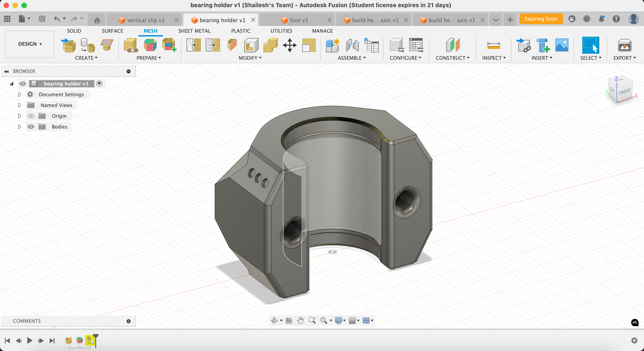Switch to the PLASTIC tab
The image size is (644, 351).
(241, 31)
